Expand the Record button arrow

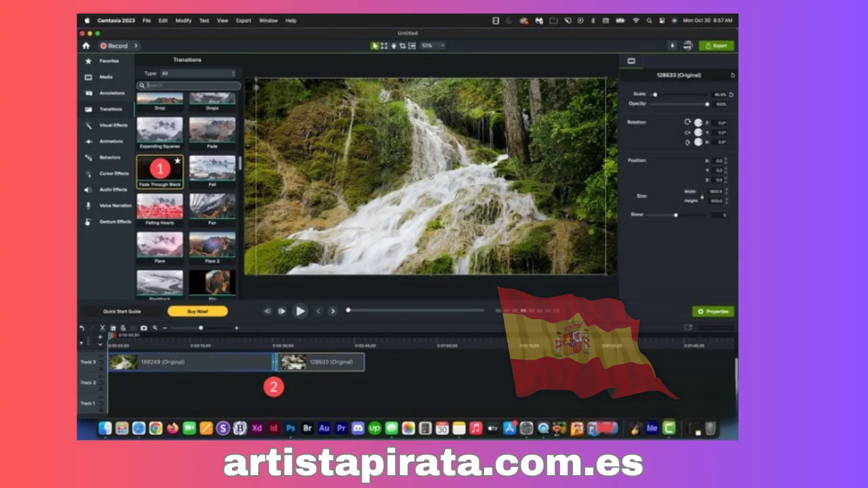[136, 46]
